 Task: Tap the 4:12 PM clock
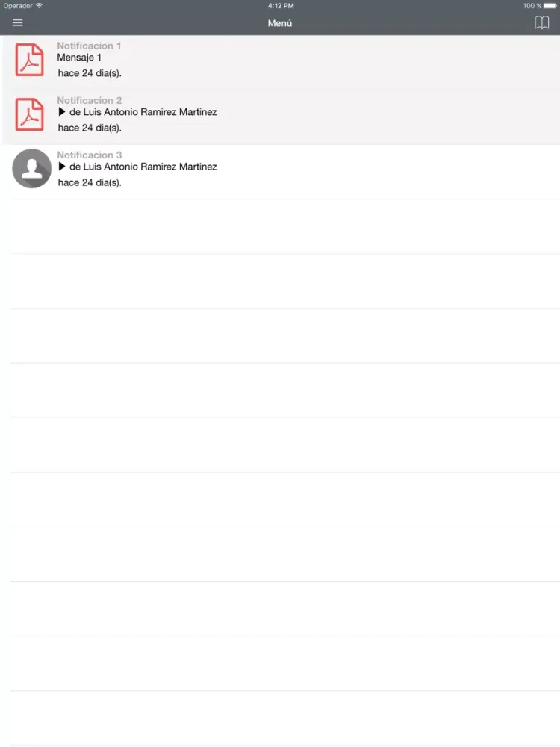(x=281, y=6)
